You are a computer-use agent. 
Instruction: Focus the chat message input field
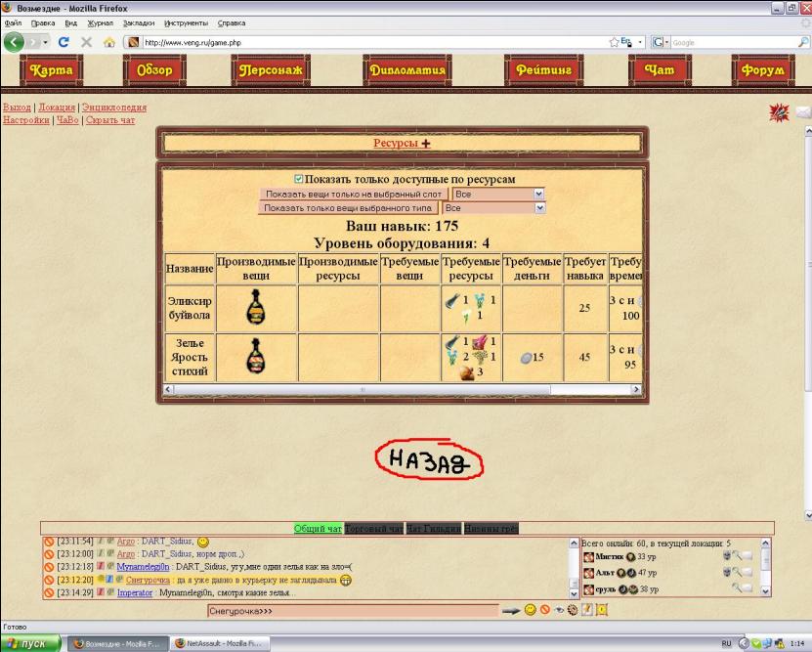pyautogui.click(x=353, y=611)
